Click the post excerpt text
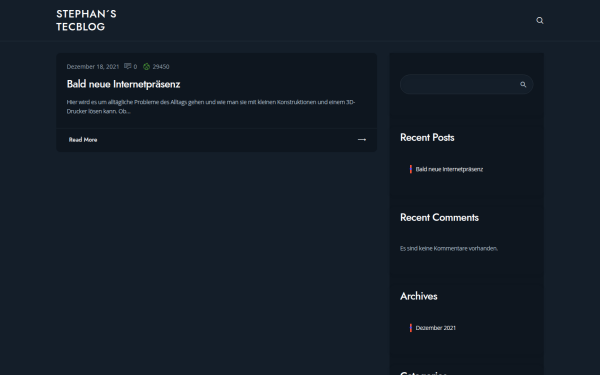The height and width of the screenshot is (375, 600). pyautogui.click(x=211, y=107)
